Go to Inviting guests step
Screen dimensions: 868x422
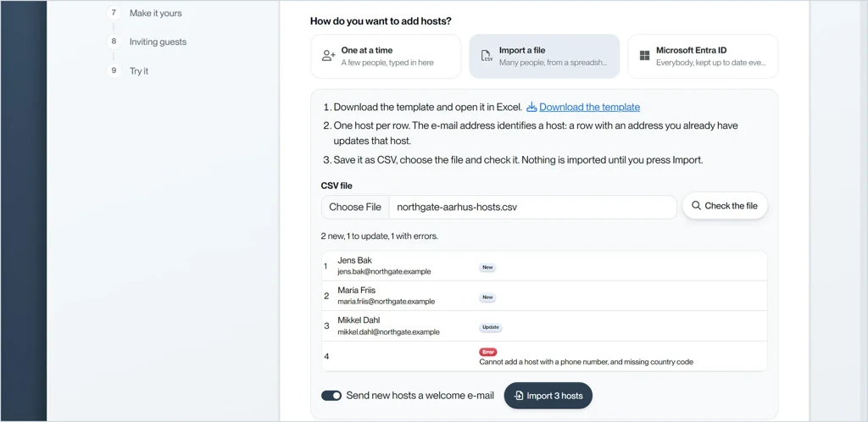coord(158,42)
